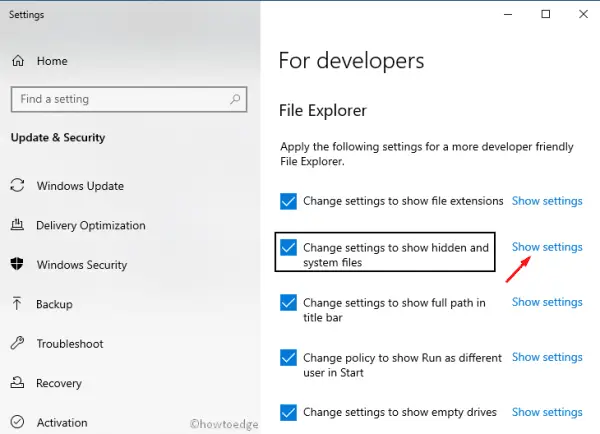Click the Delivery Optimization icon

click(x=17, y=225)
